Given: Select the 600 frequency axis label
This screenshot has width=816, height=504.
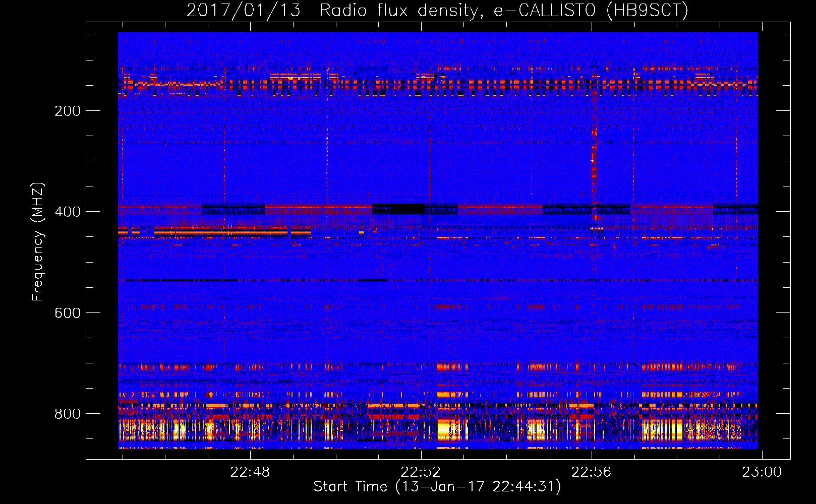Looking at the screenshot, I should [x=68, y=313].
